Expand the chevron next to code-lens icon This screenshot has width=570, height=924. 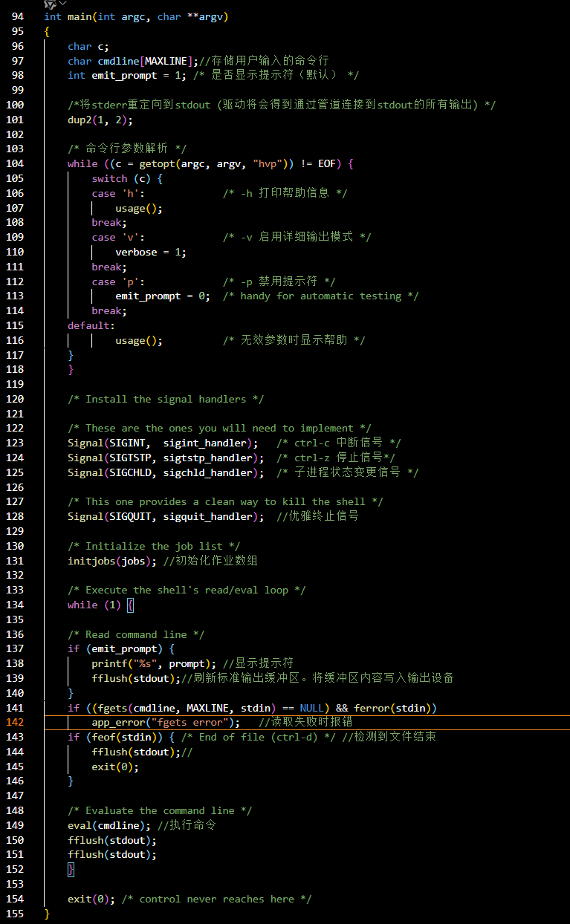click(63, 4)
